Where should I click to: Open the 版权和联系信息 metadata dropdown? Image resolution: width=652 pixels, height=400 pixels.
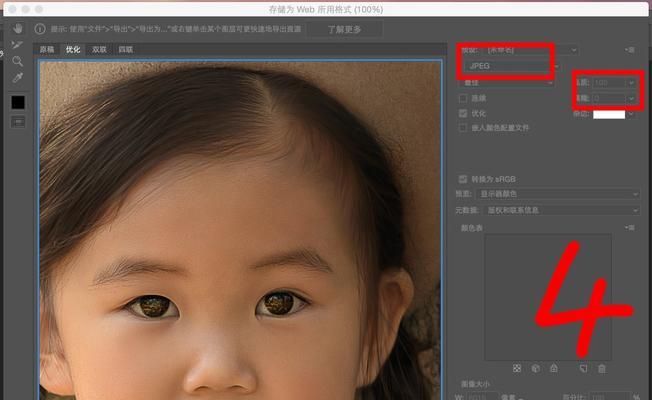[561, 210]
